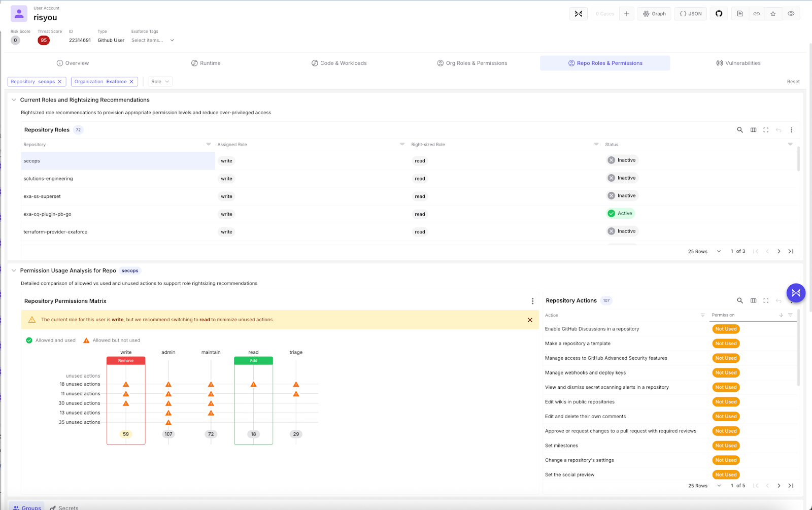Click the Exaforce logo button in the top toolbar
The image size is (812, 510).
tap(579, 14)
